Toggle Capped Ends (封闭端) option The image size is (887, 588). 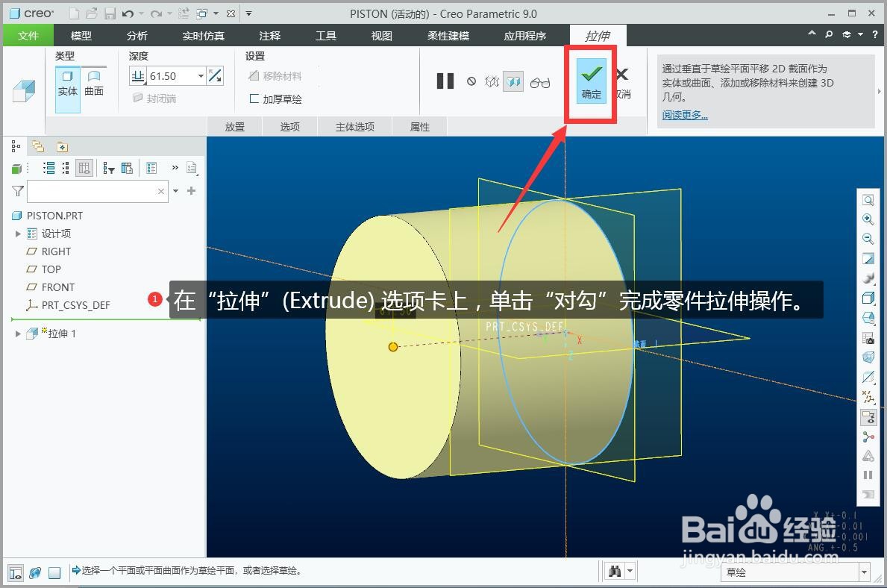click(x=154, y=98)
